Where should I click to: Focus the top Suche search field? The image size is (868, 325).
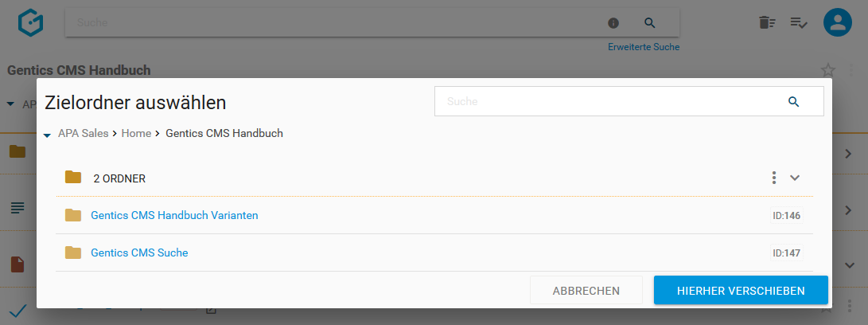click(x=334, y=23)
